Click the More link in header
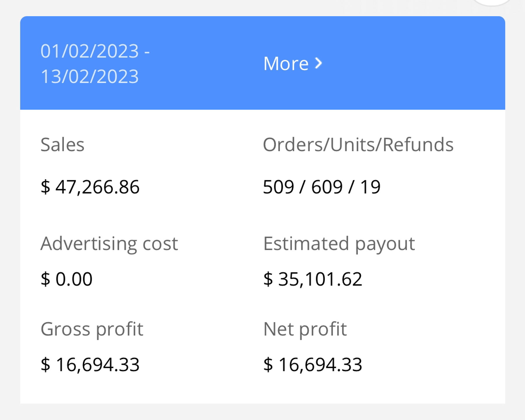 (x=293, y=63)
